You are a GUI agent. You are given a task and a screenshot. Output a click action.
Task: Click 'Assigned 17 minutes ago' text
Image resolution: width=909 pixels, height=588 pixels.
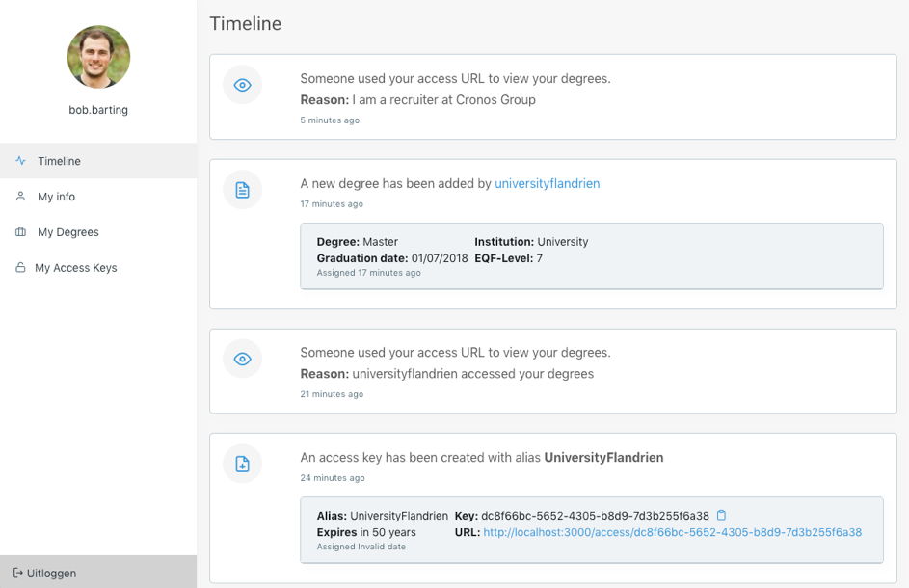coord(368,273)
